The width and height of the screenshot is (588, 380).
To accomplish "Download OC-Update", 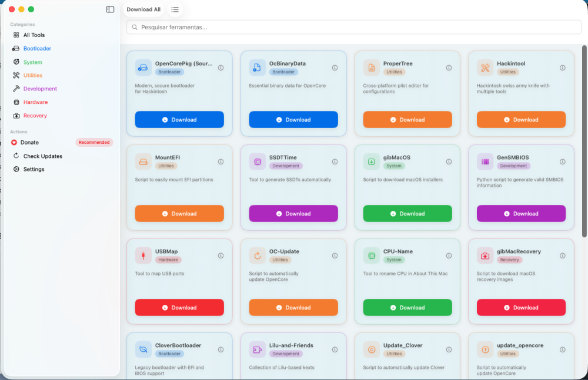I will point(293,307).
